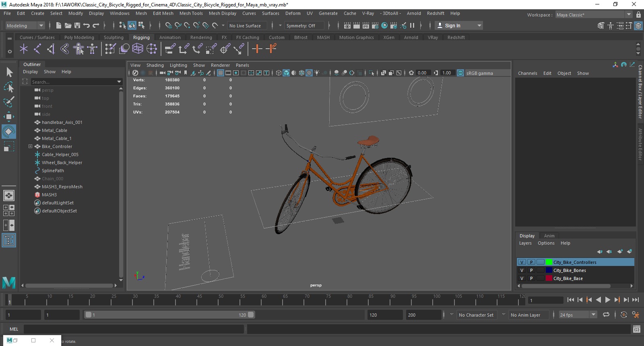Click the Create Joints shelf icon
Screen dimensions: 644x346
coord(37,49)
